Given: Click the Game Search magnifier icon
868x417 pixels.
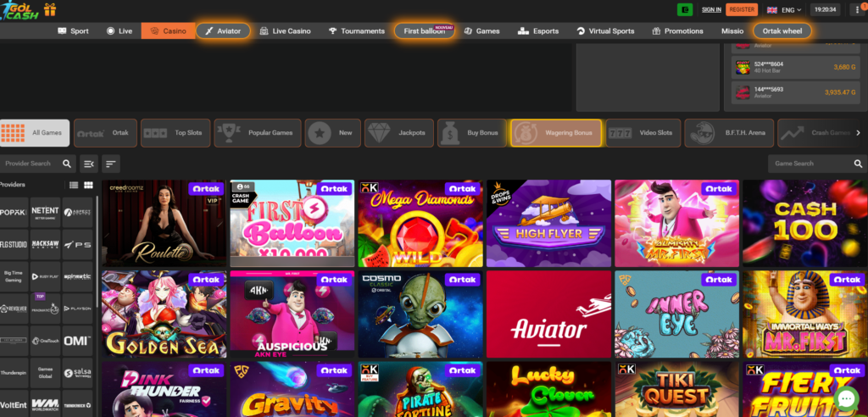Looking at the screenshot, I should [858, 164].
